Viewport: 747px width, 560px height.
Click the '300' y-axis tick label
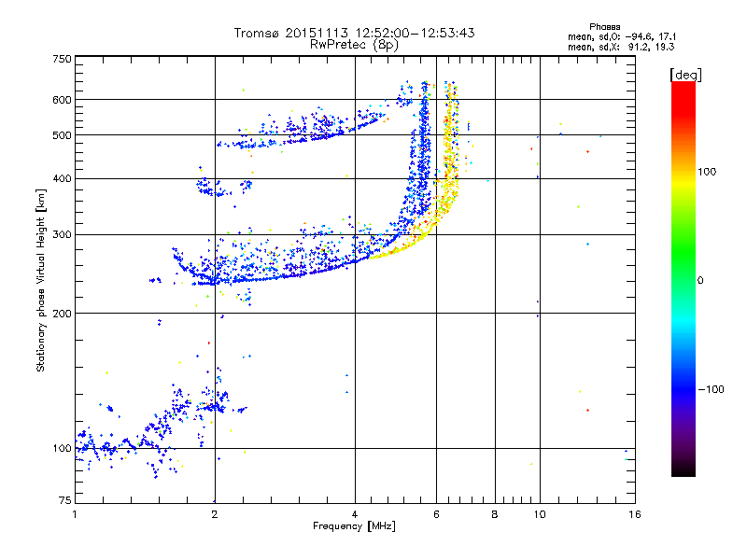(x=62, y=235)
